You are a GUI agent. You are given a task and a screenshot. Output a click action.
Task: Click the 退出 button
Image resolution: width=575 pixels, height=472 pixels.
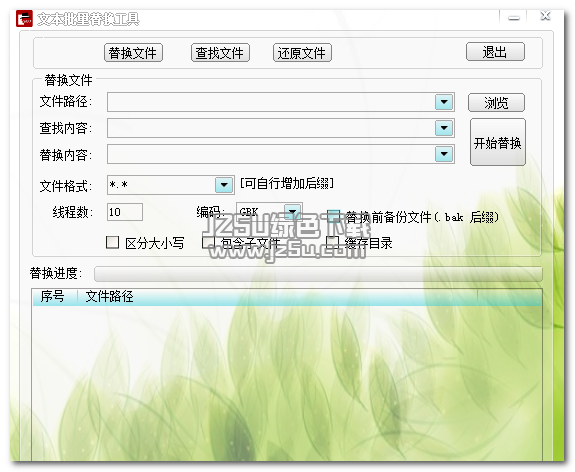(495, 52)
